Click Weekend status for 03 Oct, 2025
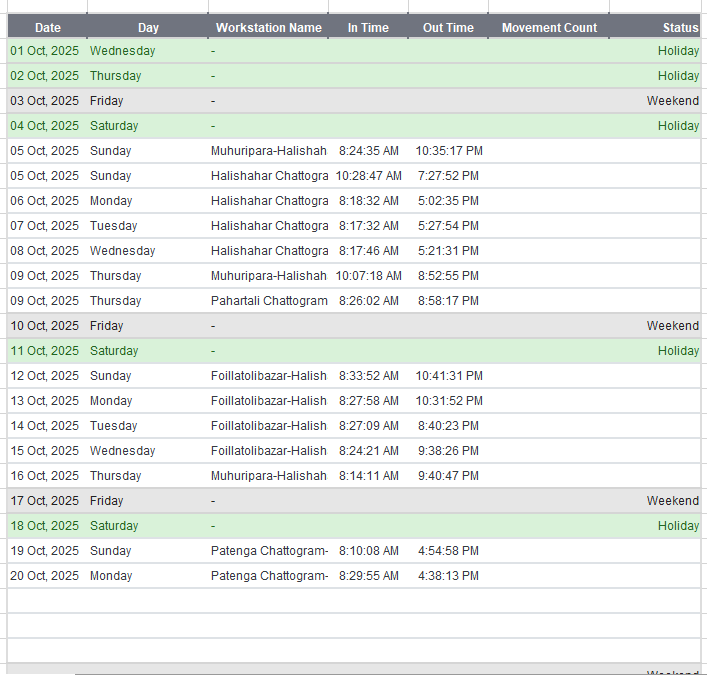 pyautogui.click(x=672, y=101)
